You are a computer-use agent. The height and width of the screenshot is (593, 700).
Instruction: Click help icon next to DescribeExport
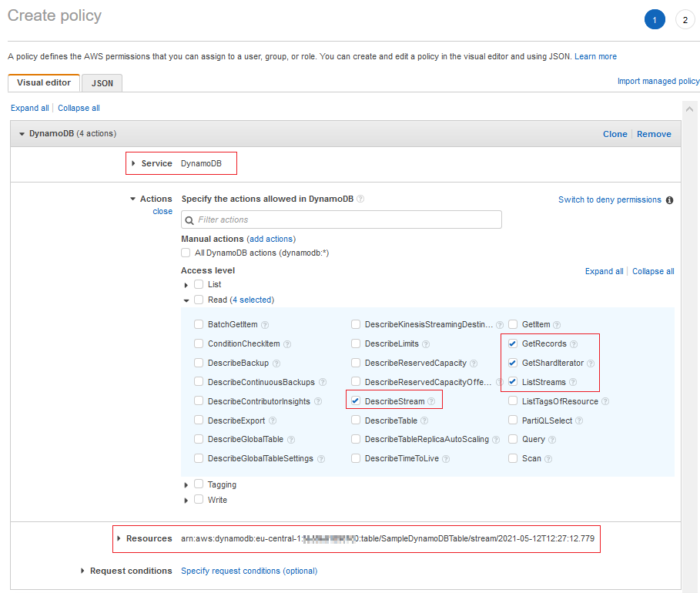[273, 420]
